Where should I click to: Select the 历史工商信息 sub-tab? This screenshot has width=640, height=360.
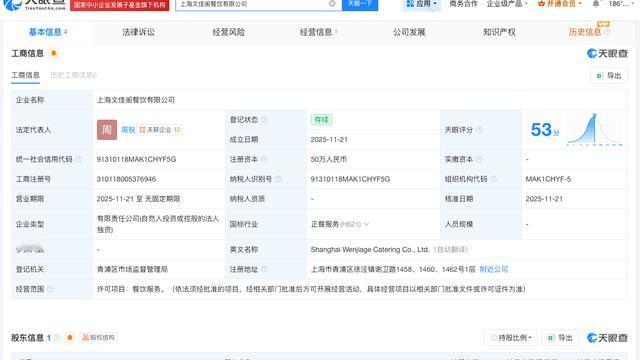click(x=73, y=76)
